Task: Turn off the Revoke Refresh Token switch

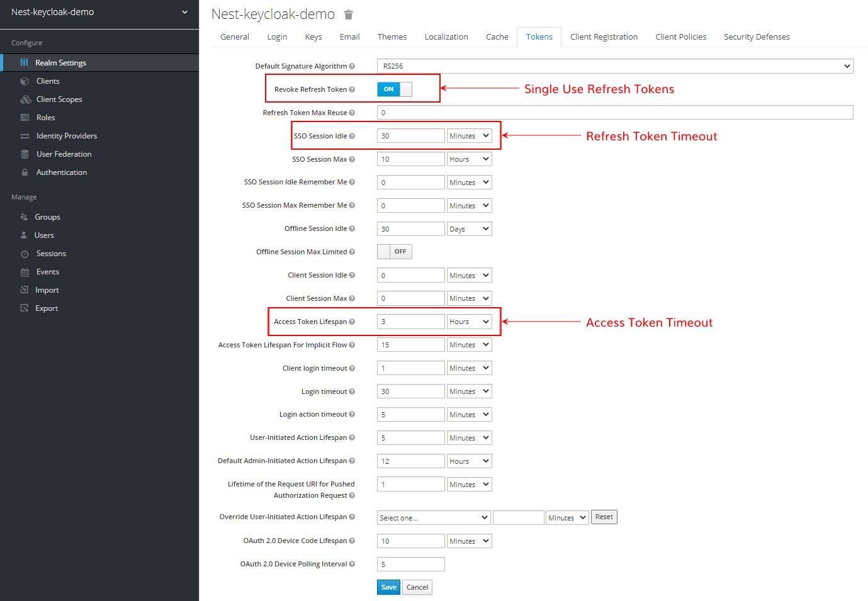Action: 395,89
